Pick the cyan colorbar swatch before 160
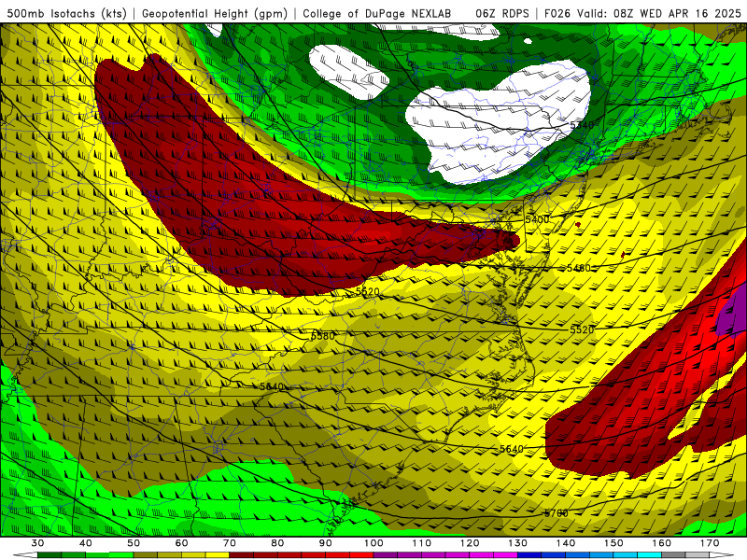The image size is (747, 560). coord(650,555)
